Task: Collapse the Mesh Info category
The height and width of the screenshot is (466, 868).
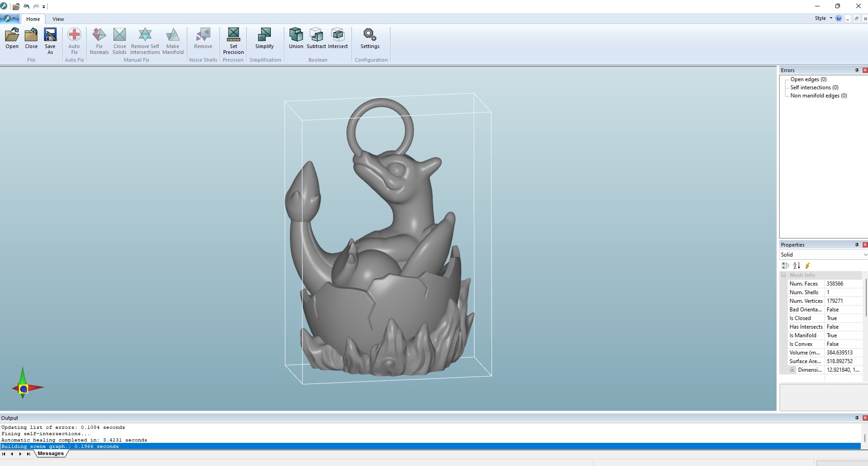Action: (x=783, y=275)
